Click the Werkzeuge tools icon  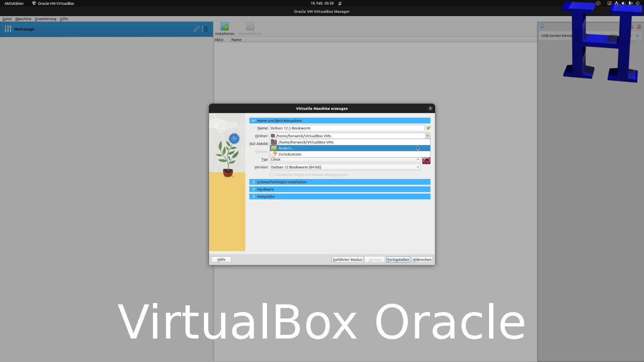(x=8, y=29)
